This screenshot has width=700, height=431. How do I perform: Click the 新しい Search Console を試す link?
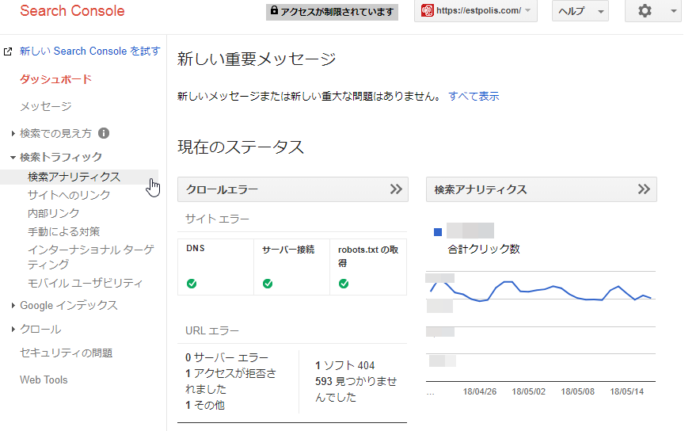[90, 51]
